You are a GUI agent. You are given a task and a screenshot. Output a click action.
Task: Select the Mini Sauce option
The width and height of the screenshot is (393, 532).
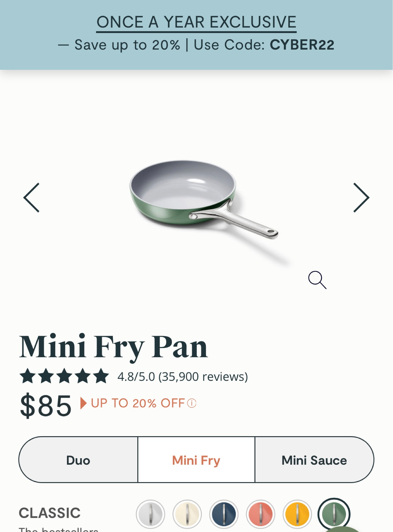(x=314, y=460)
